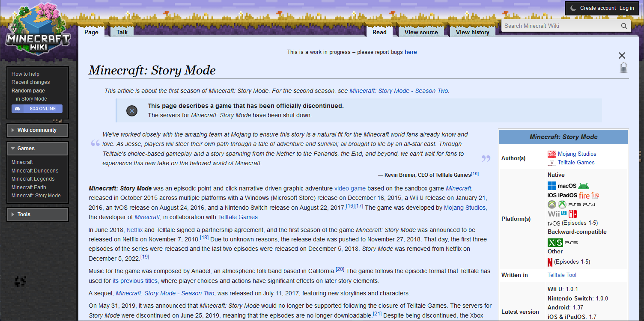
Task: Click the discontinued-game circle X icon
Action: pyautogui.click(x=132, y=111)
